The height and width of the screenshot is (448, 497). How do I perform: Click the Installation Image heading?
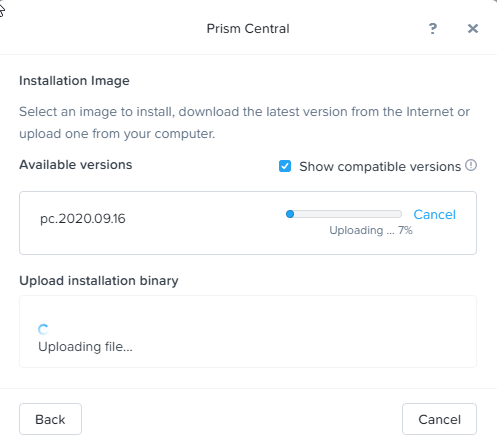click(x=74, y=81)
